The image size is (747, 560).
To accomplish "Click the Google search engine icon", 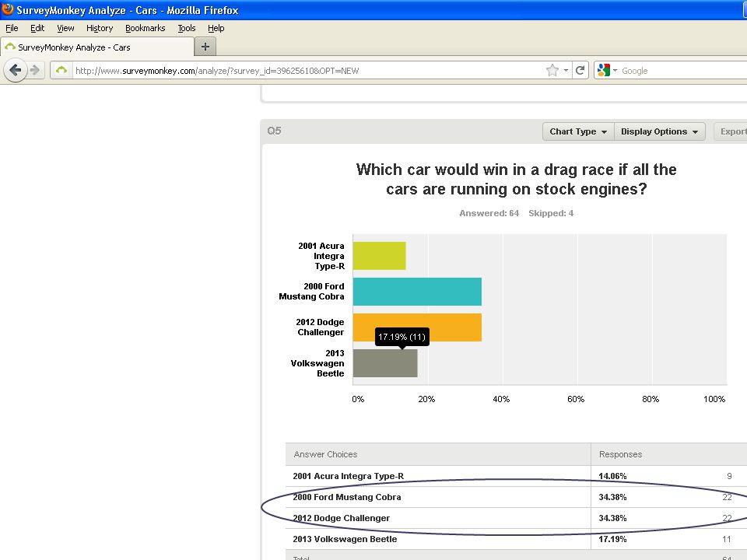I will [604, 71].
